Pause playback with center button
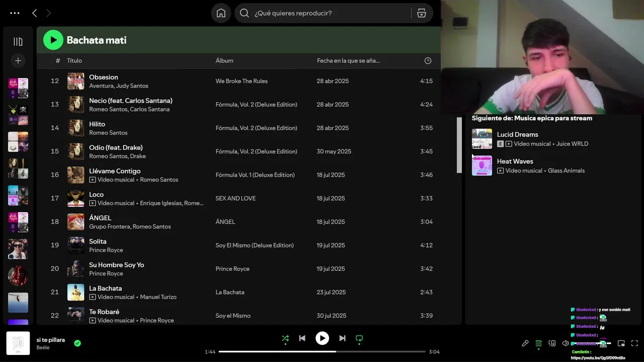The width and height of the screenshot is (644, 362). [x=322, y=338]
